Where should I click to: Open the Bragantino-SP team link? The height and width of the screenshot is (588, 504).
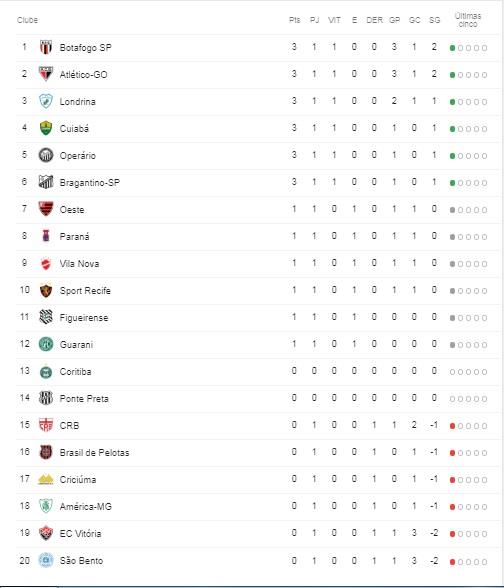[90, 183]
